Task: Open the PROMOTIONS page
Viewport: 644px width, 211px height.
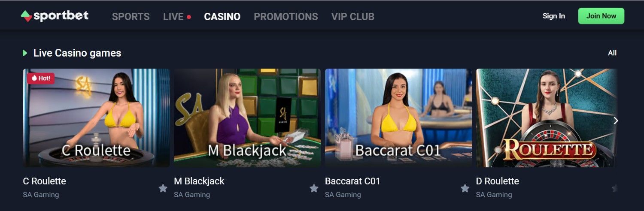Action: tap(286, 17)
